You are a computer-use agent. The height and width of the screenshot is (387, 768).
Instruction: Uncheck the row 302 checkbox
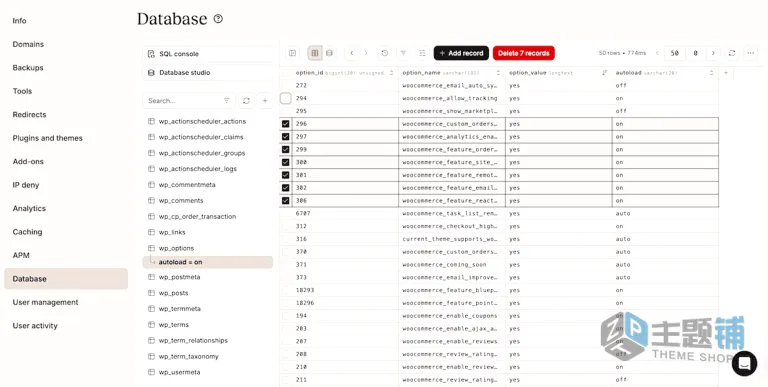(286, 188)
